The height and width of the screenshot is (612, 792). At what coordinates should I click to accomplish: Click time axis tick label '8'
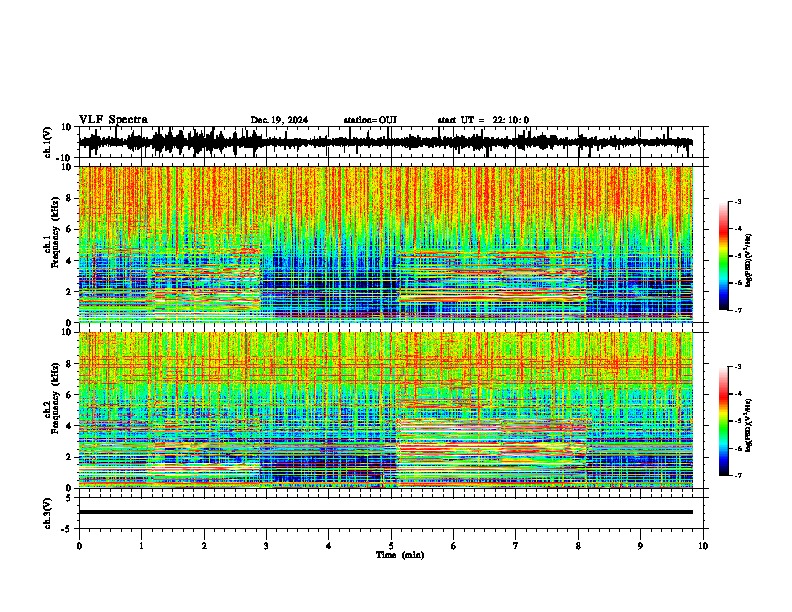[578, 546]
